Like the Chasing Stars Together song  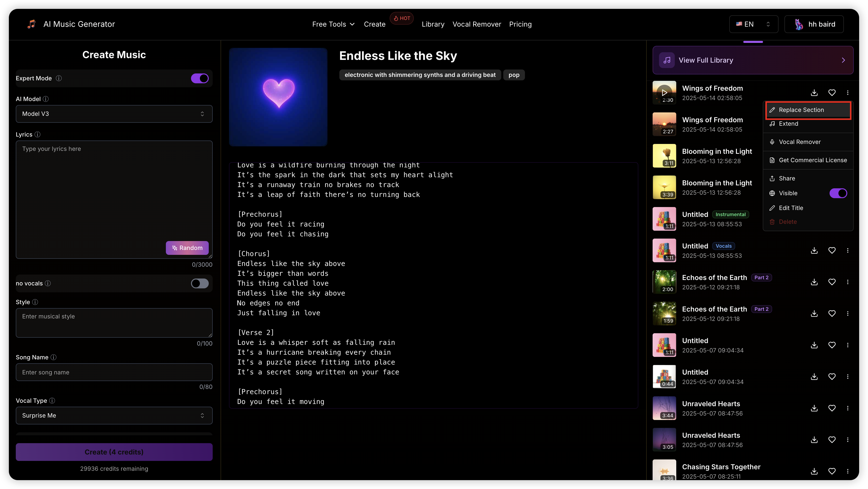832,471
